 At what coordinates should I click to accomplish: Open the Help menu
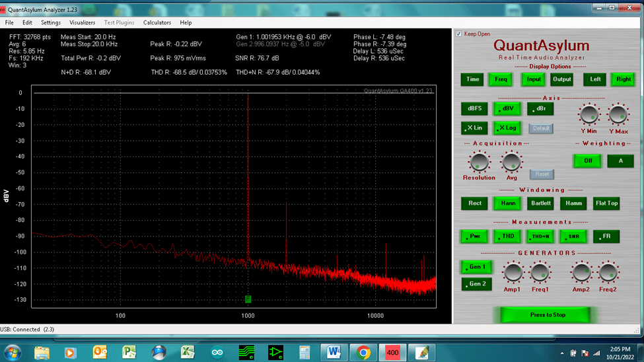pos(186,22)
